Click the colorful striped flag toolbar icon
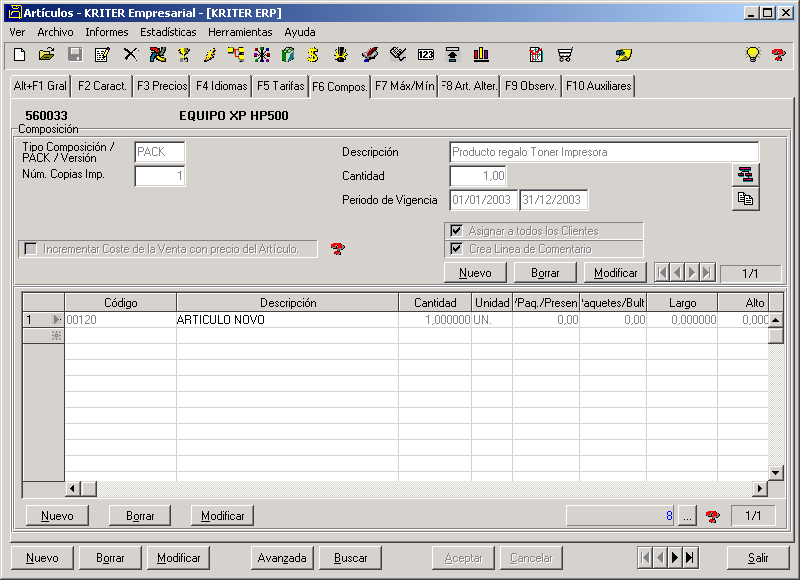This screenshot has height=580, width=800. [158, 55]
